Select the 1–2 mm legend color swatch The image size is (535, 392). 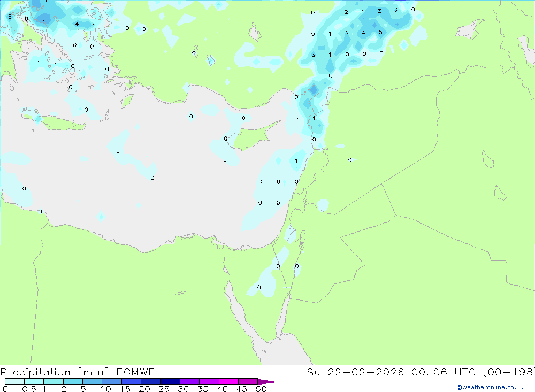[53, 381]
